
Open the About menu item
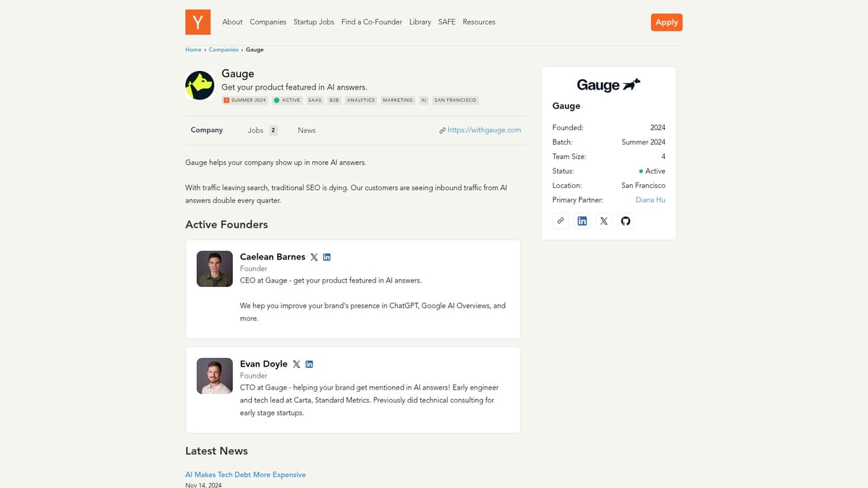coord(232,22)
